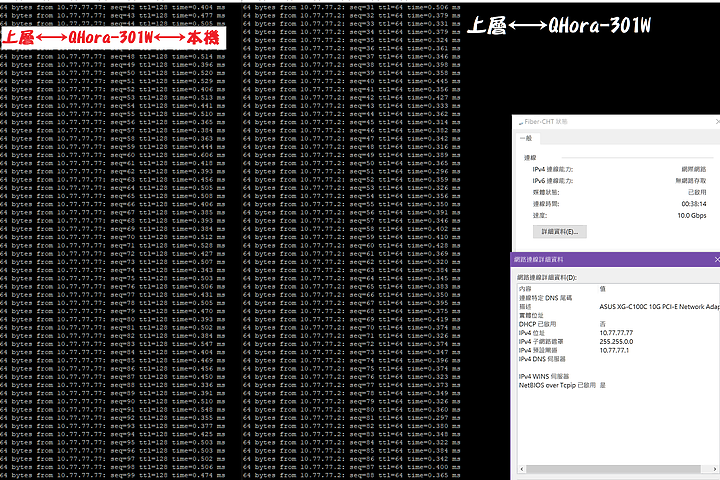
Task: Click the 內容 column header
Action: (x=525, y=289)
